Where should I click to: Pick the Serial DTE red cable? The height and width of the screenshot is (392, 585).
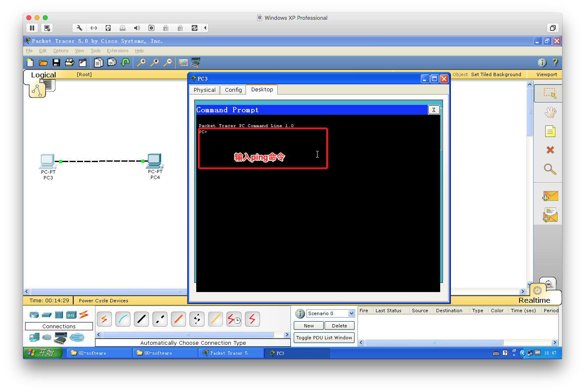[x=252, y=319]
